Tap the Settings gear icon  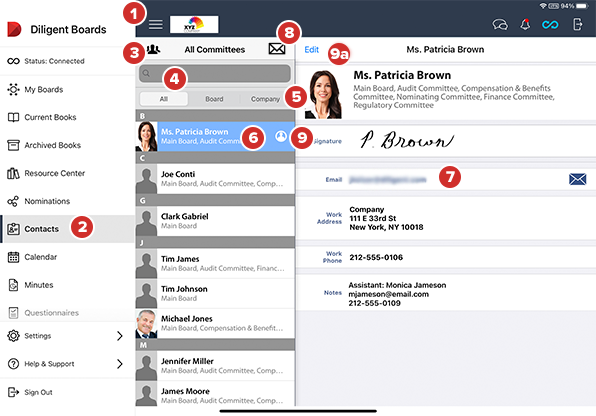coord(13,336)
